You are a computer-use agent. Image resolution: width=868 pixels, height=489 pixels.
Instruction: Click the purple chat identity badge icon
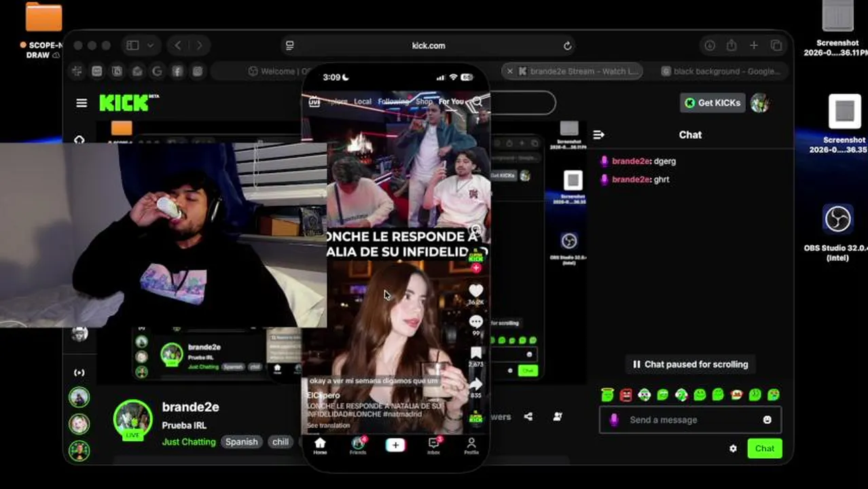click(x=614, y=420)
